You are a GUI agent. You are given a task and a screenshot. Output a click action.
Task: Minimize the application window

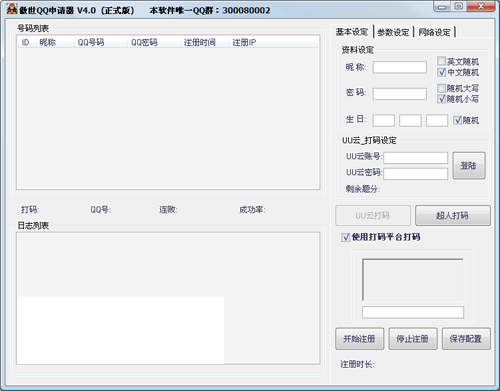tap(443, 7)
